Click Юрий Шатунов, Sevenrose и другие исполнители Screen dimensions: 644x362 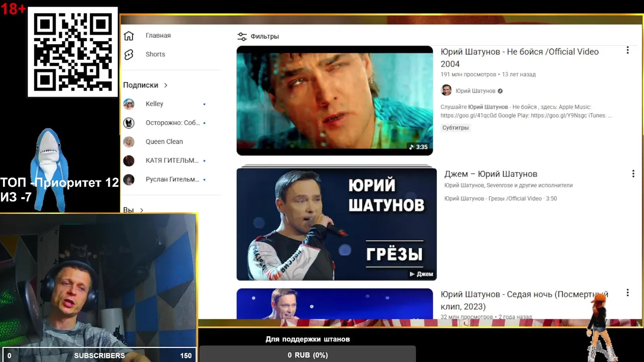508,186
